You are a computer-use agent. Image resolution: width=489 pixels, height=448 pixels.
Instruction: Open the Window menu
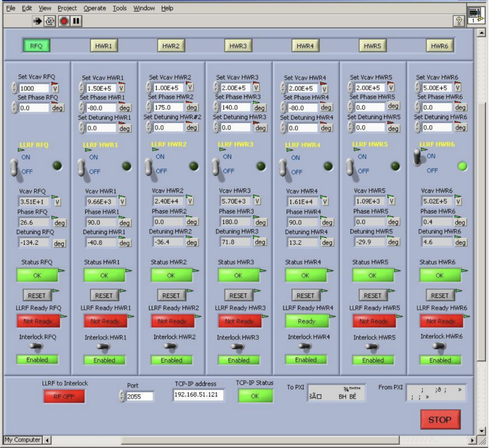point(144,8)
